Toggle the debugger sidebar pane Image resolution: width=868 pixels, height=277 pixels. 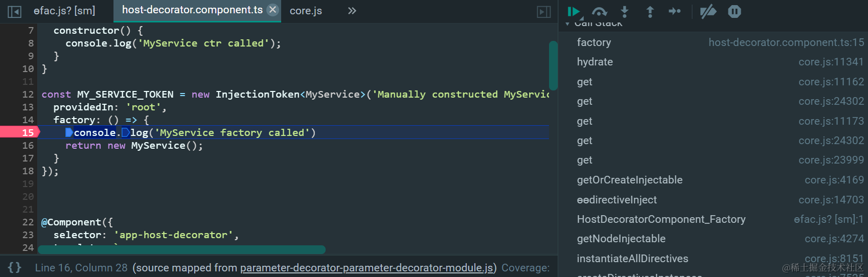[544, 11]
